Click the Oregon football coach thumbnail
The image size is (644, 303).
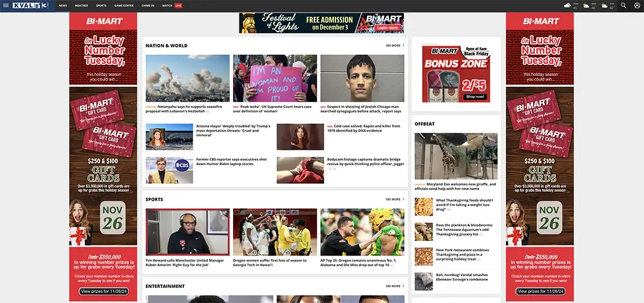[362, 232]
